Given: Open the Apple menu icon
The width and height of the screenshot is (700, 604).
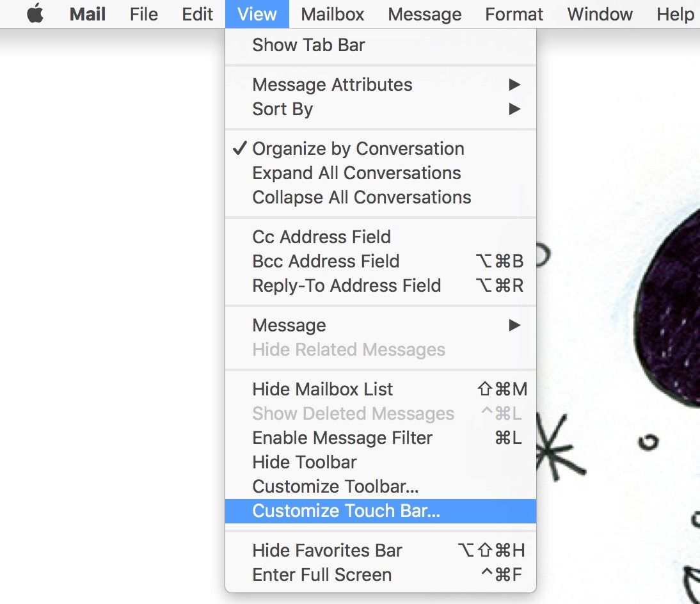Looking at the screenshot, I should click(x=35, y=14).
